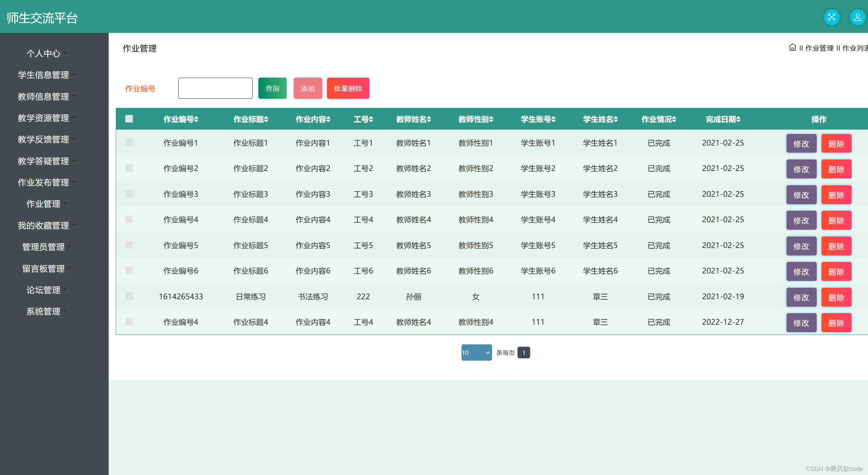Open 教学资源管理 sidebar menu item
This screenshot has width=868, height=475.
click(x=43, y=118)
